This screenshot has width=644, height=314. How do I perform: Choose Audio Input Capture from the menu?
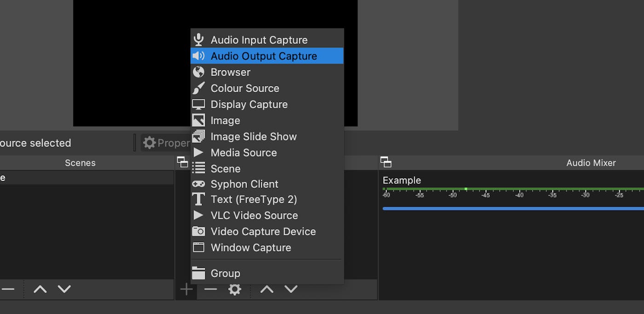[x=267, y=40]
